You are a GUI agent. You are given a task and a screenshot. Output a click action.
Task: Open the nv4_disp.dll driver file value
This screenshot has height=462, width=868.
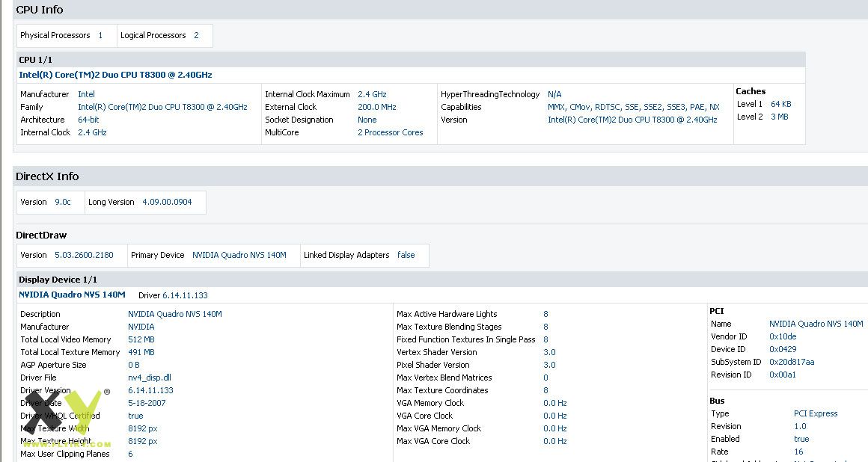click(x=149, y=378)
